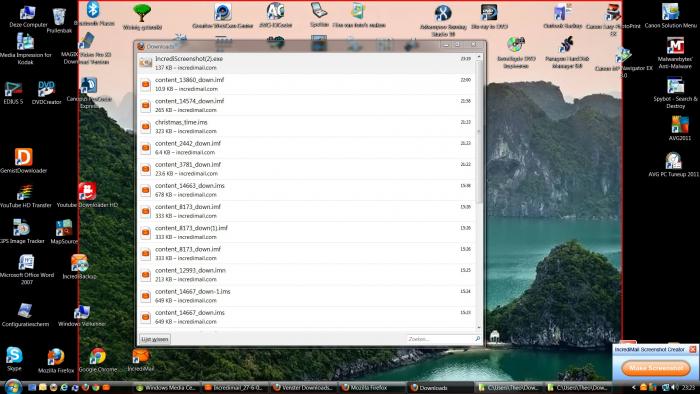Launch Mozilla Firefox desktop shortcut
This screenshot has height=394, width=700.
point(56,361)
